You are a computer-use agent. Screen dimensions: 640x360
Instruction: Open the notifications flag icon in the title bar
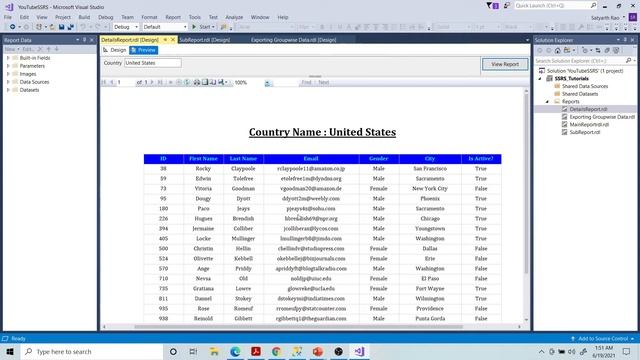492,6
